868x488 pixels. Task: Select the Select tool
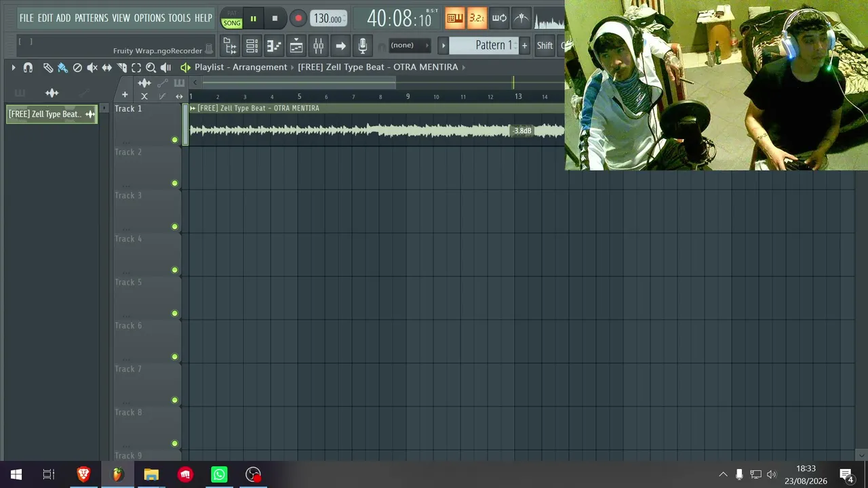tap(136, 67)
